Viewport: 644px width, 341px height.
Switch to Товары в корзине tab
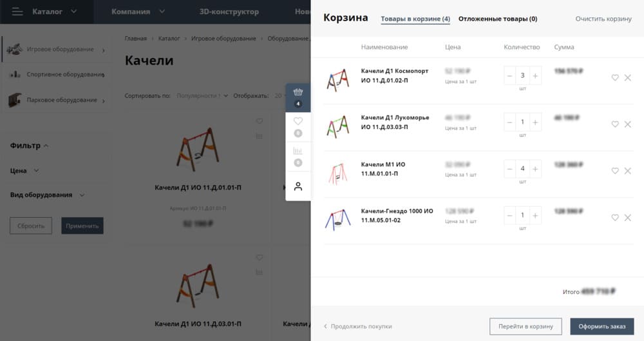click(415, 19)
